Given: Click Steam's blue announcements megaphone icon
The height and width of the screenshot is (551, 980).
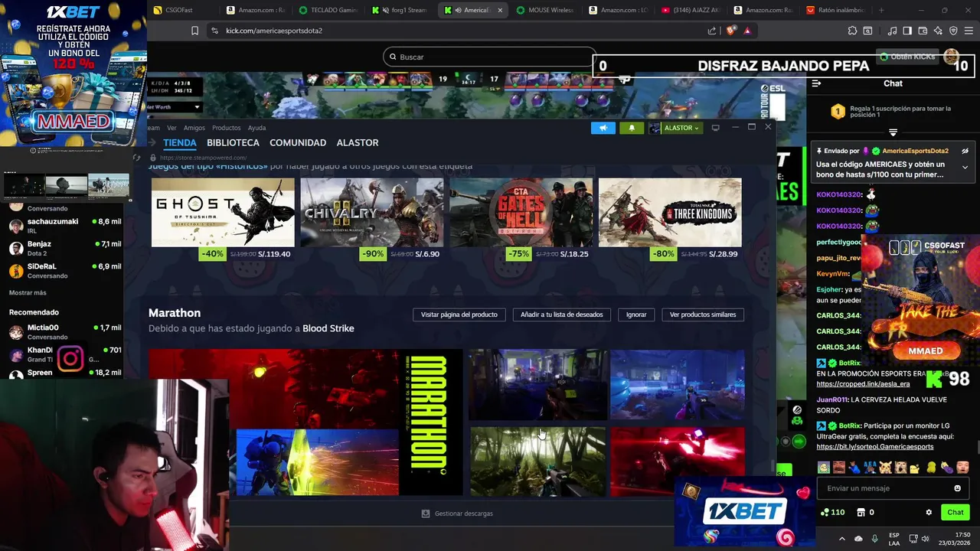Looking at the screenshot, I should (603, 128).
